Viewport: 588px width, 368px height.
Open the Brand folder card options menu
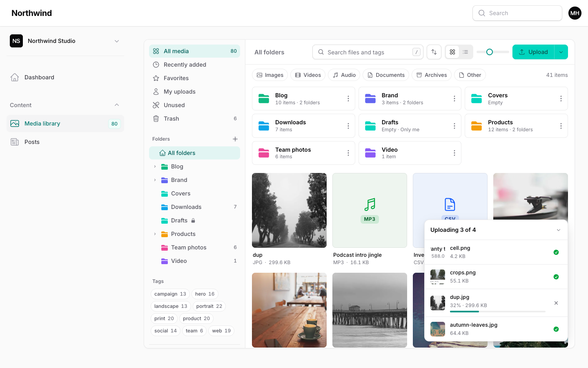454,99
